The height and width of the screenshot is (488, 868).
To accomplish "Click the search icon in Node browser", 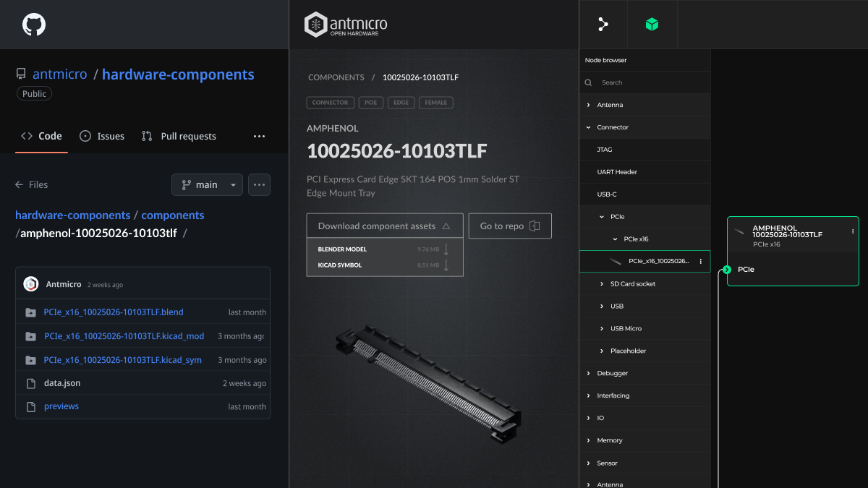I will coord(587,82).
